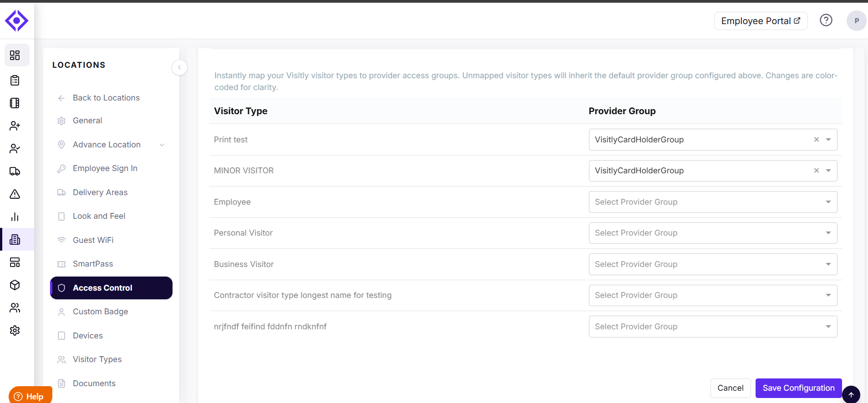
Task: Open the Business Visitor provider group dropdown
Action: tap(713, 264)
